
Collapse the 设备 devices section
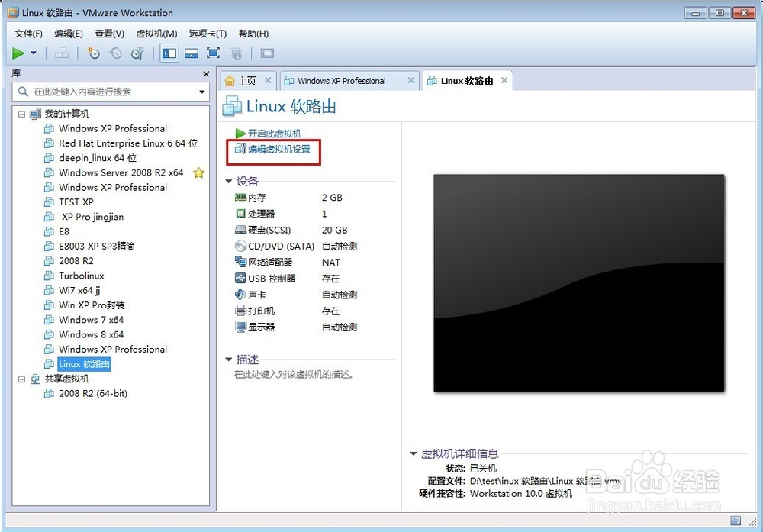(x=228, y=181)
